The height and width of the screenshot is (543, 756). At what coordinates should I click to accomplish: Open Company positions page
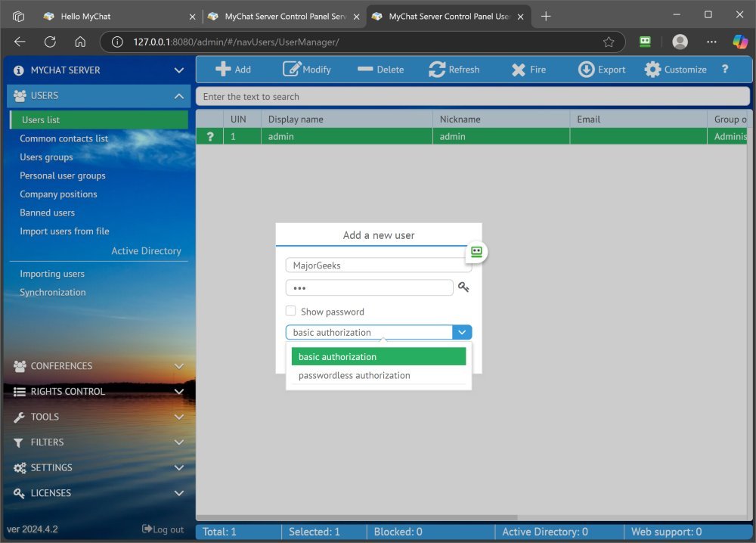point(58,194)
